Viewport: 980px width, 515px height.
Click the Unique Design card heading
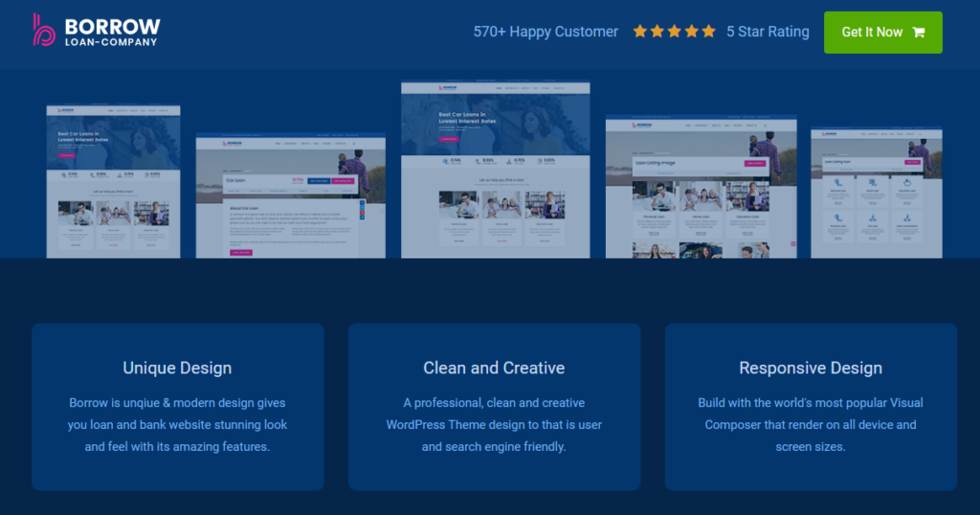tap(177, 369)
